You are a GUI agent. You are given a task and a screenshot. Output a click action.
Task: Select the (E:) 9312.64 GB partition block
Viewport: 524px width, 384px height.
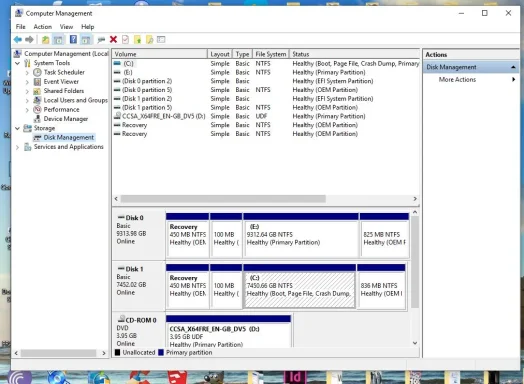301,235
